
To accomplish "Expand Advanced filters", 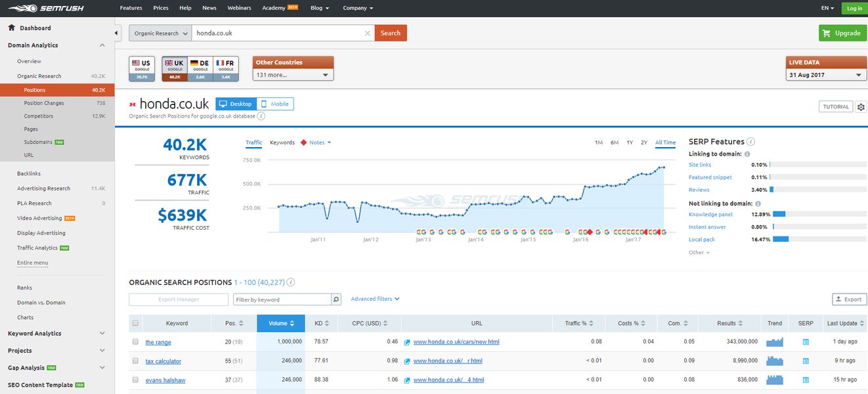I will (375, 299).
